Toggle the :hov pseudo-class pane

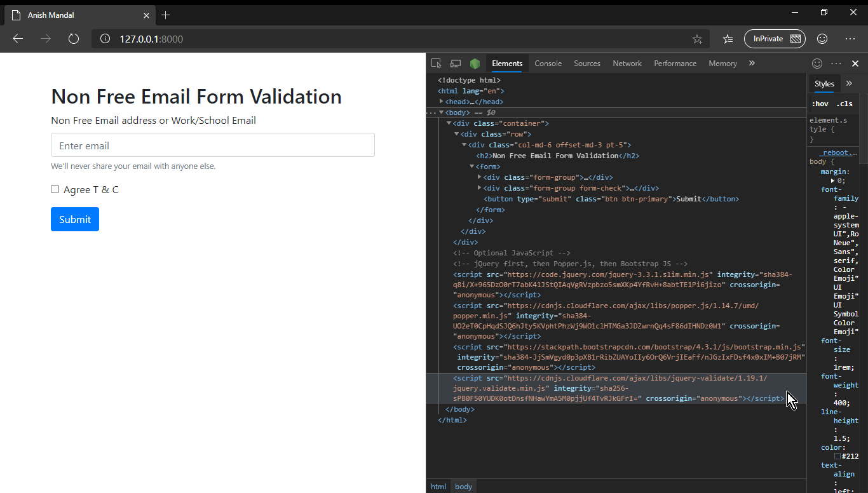click(820, 103)
